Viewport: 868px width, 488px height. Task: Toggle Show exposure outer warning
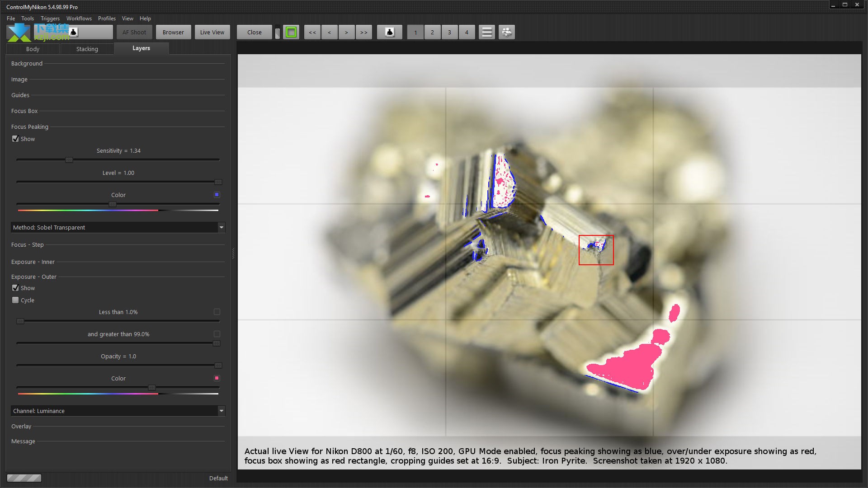tap(15, 288)
